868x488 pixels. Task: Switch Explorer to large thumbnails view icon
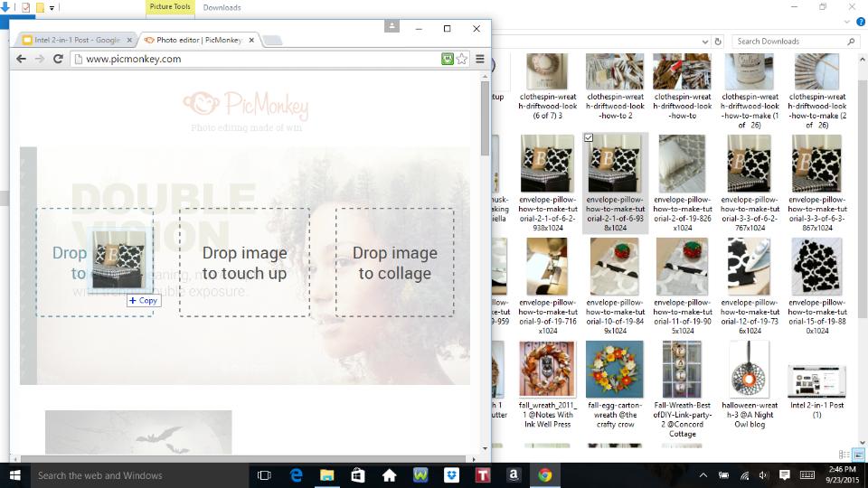[x=858, y=455]
